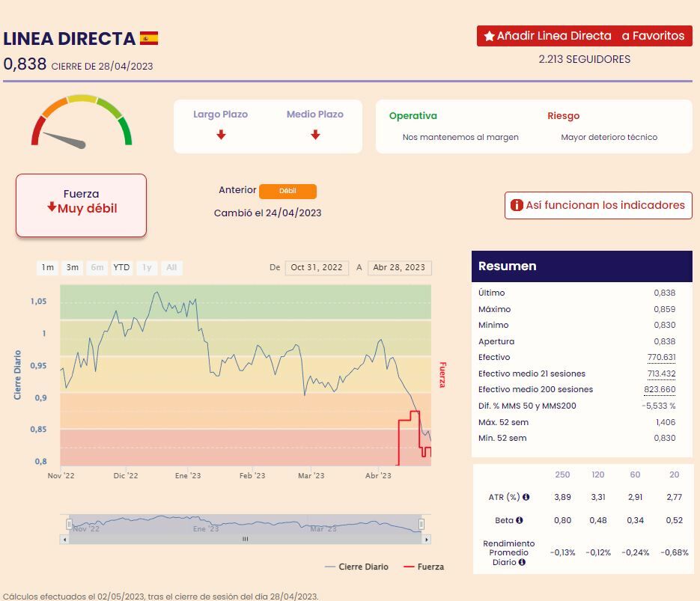Toggle the Fuerza legend series
The height and width of the screenshot is (601, 700).
click(x=424, y=567)
